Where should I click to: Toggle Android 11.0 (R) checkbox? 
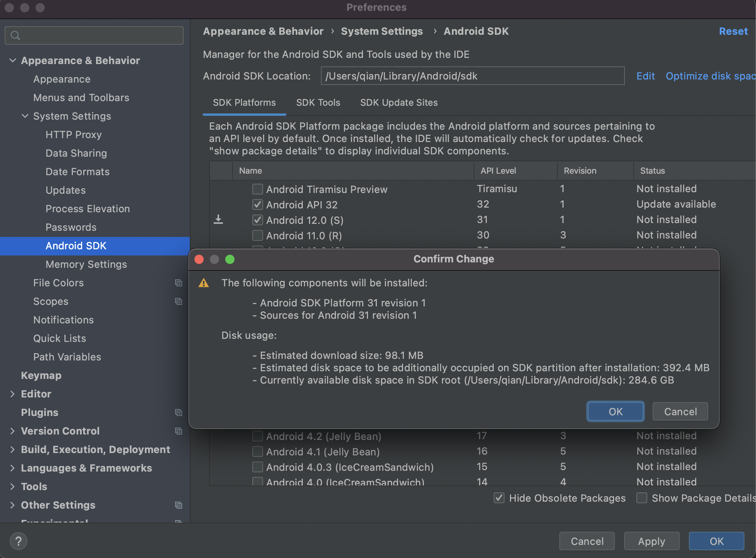[256, 235]
